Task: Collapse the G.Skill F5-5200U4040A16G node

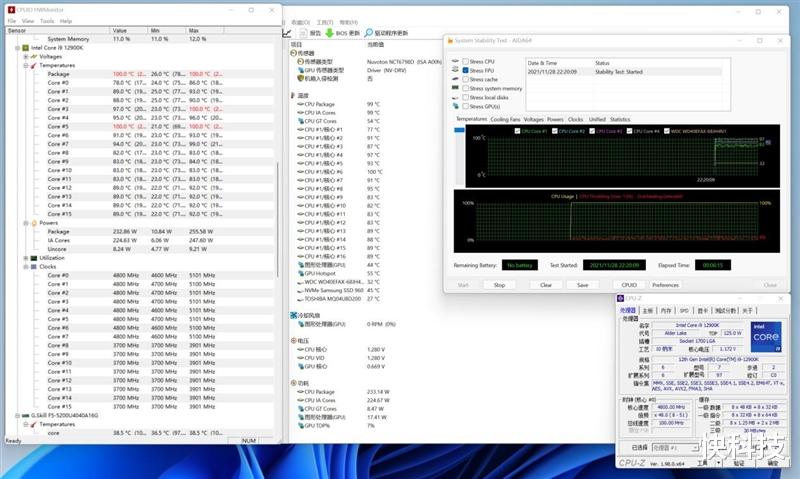Action: [x=18, y=416]
